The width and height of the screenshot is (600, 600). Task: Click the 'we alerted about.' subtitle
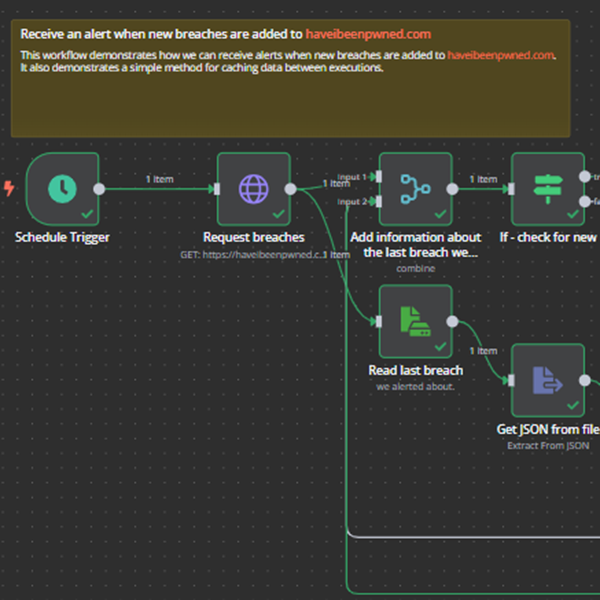pyautogui.click(x=416, y=386)
